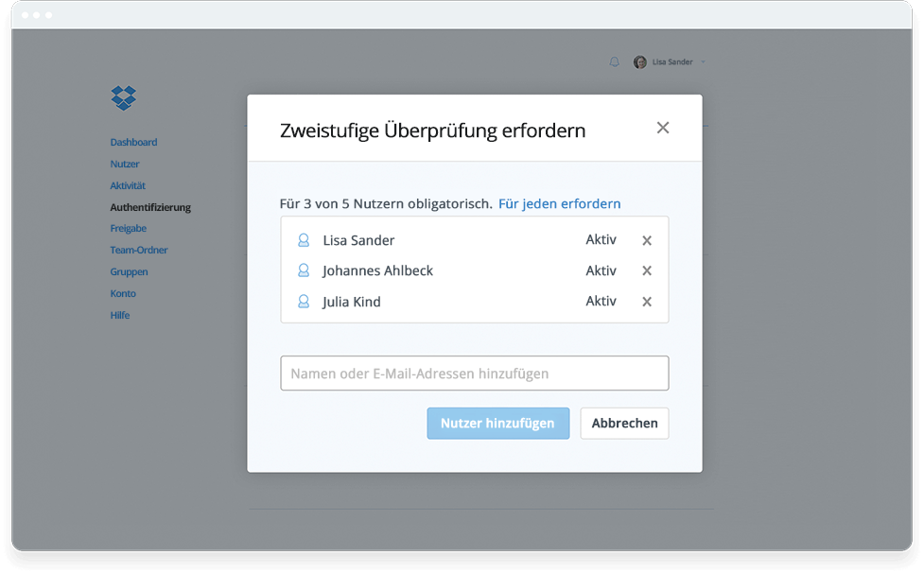Remove Johannes Ahlbeck using his X icon

[647, 270]
